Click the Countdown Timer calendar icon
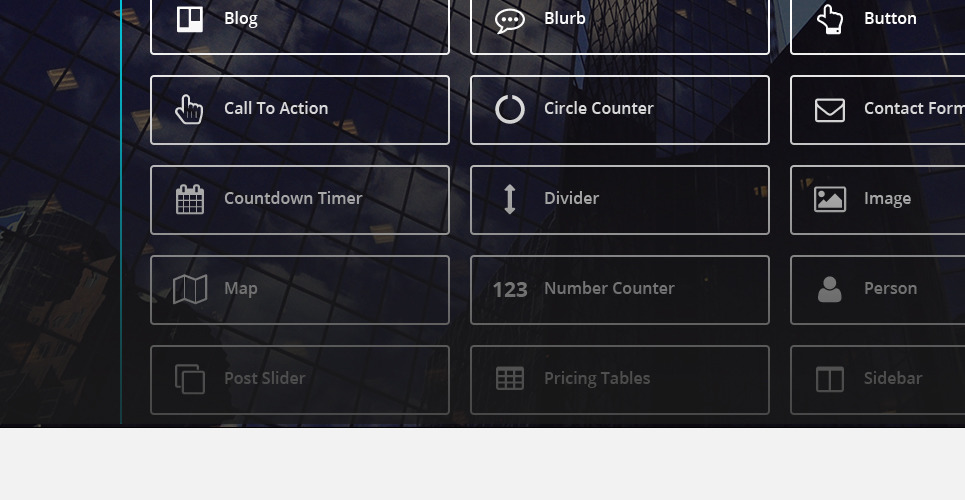The height and width of the screenshot is (500, 965). point(190,199)
